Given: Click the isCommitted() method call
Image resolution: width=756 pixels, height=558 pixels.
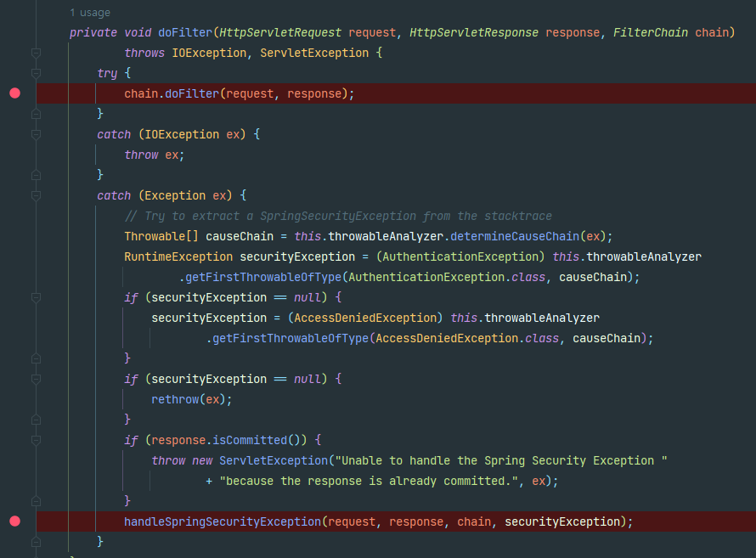Looking at the screenshot, I should 256,440.
